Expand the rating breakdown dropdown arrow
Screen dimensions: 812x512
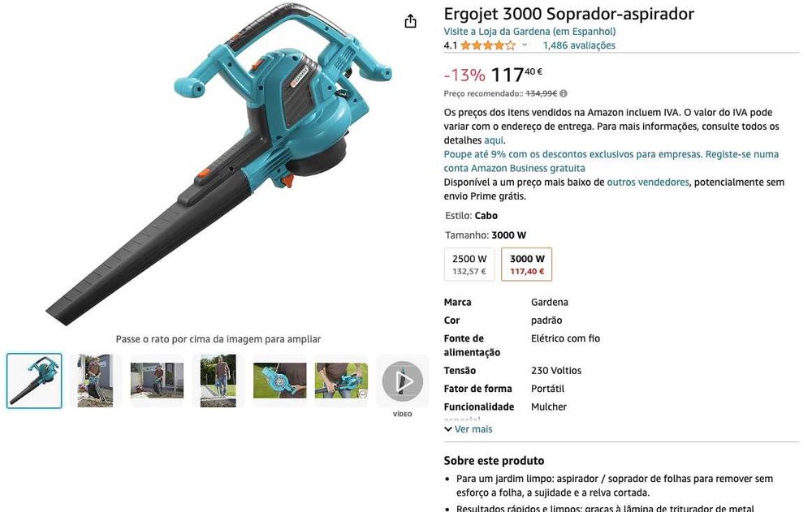click(x=525, y=45)
